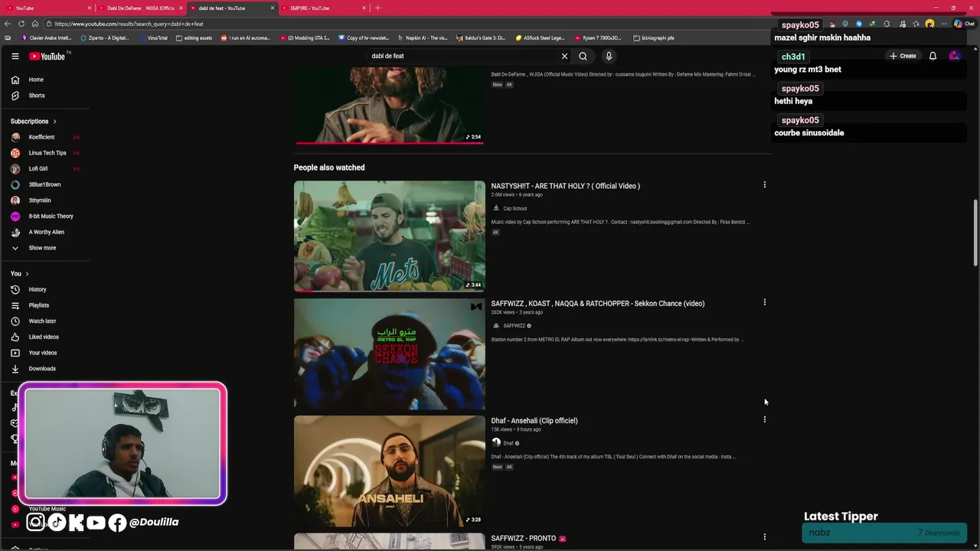The image size is (980, 551).
Task: Click the magnifier search button
Action: point(583,56)
